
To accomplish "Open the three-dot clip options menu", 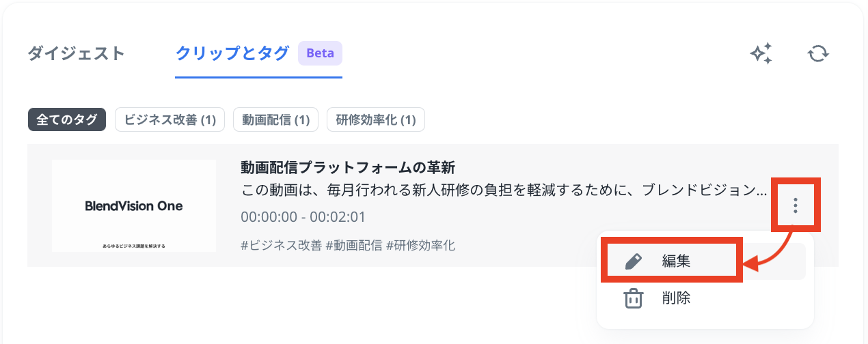I will tap(795, 205).
